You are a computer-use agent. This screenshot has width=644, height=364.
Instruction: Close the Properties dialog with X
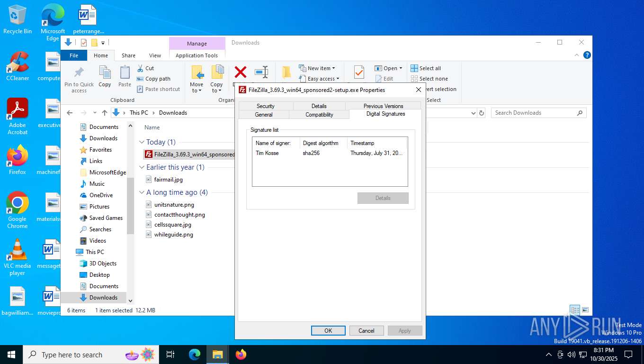[x=418, y=90]
